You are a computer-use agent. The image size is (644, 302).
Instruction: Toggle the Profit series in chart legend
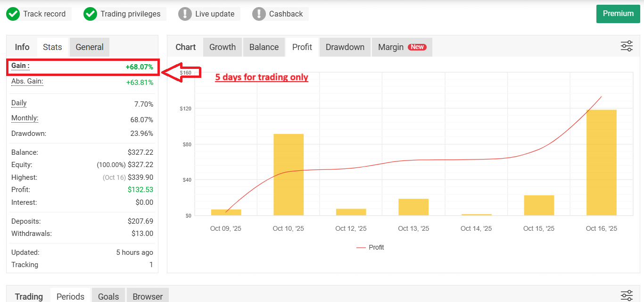[370, 247]
